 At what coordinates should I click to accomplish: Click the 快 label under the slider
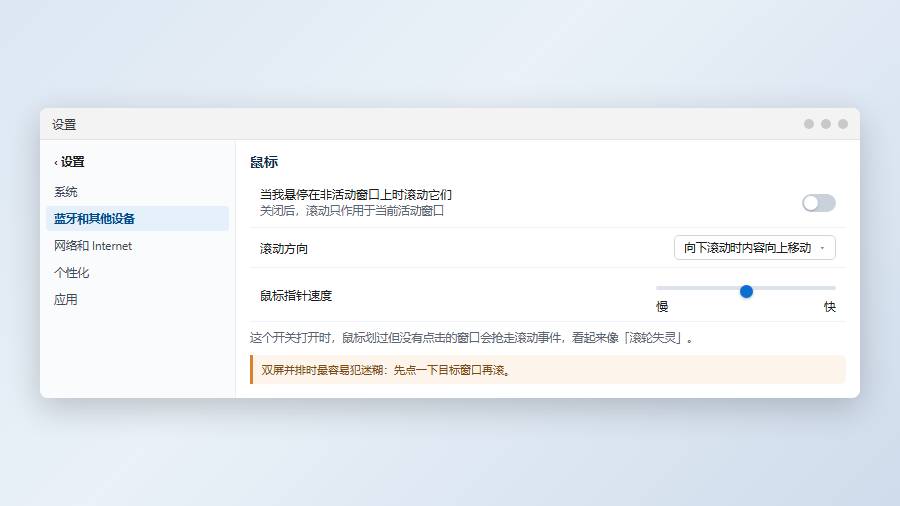pyautogui.click(x=829, y=307)
